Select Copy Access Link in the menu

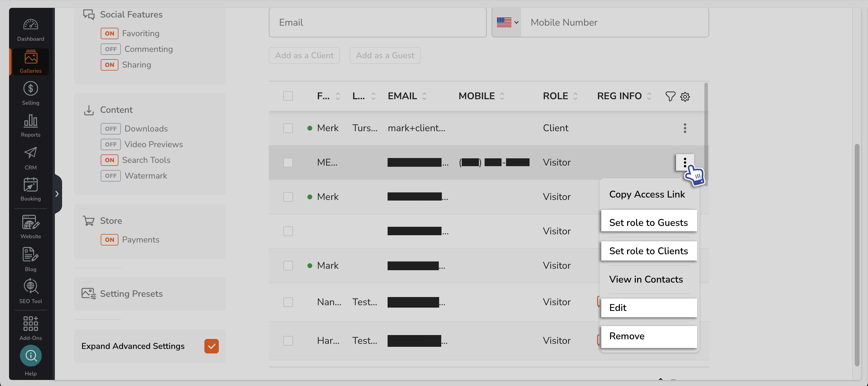[647, 194]
